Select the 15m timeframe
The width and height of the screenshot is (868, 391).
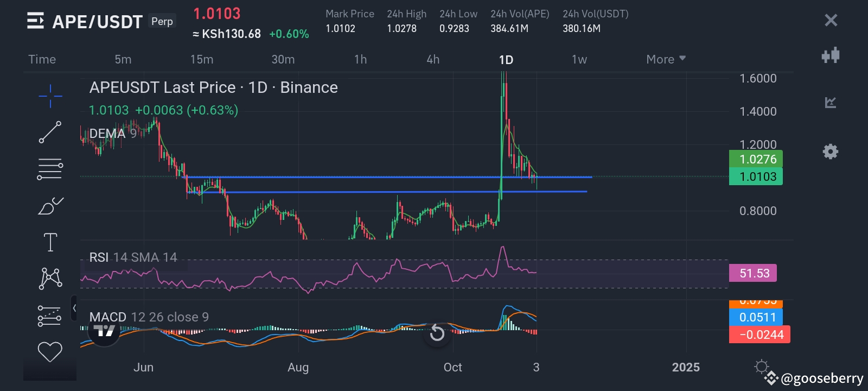[201, 59]
